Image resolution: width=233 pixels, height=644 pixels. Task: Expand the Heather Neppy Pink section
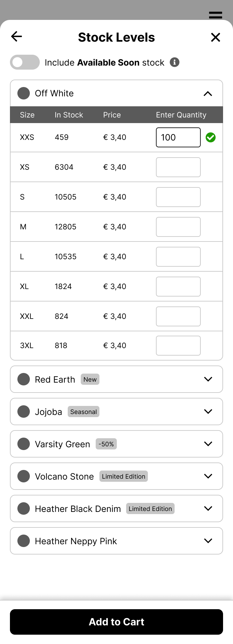(x=208, y=541)
